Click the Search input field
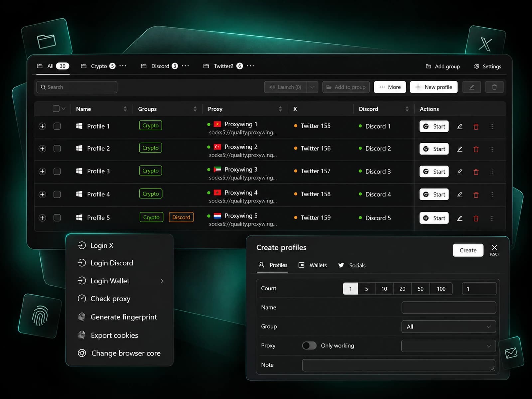This screenshot has width=532, height=399. click(77, 87)
